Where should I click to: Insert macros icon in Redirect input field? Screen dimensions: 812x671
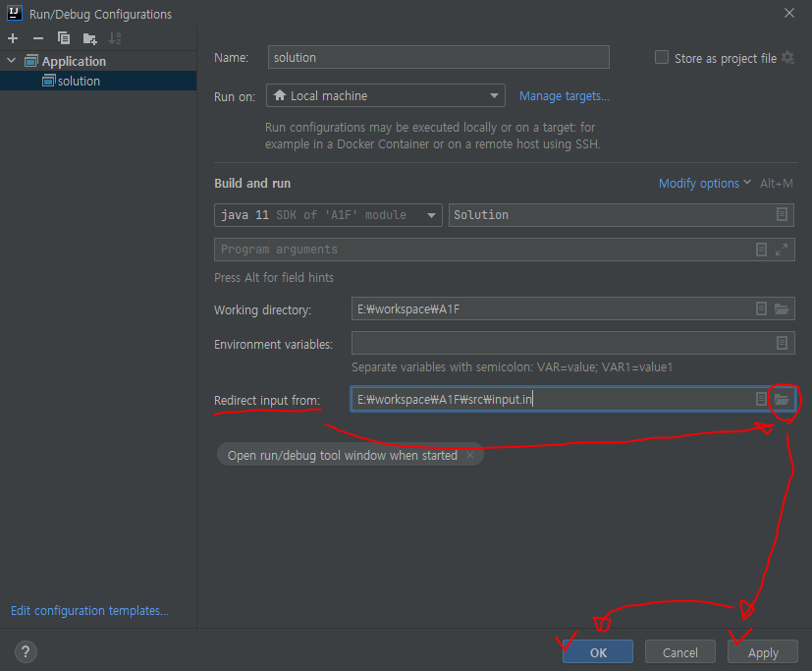[x=761, y=399]
